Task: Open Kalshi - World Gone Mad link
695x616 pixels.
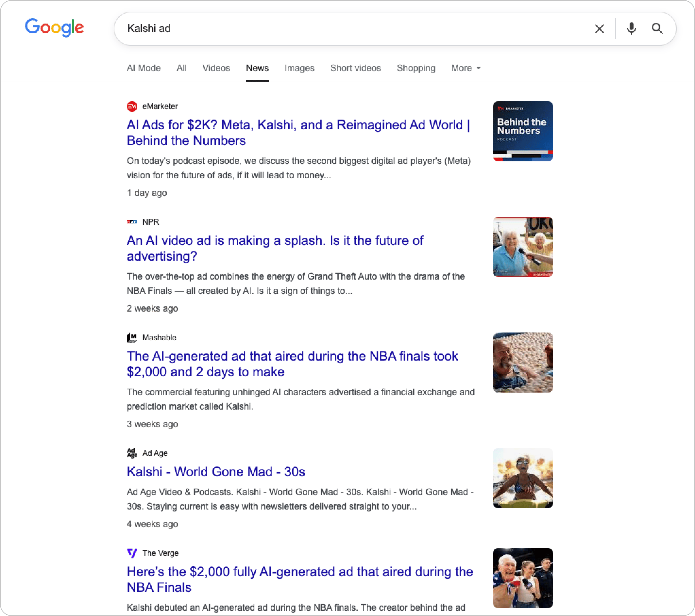Action: (215, 472)
